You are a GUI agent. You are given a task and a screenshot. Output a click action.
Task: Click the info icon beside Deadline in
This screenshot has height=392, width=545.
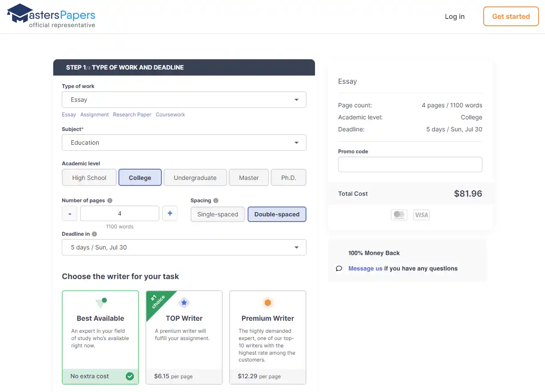(94, 234)
